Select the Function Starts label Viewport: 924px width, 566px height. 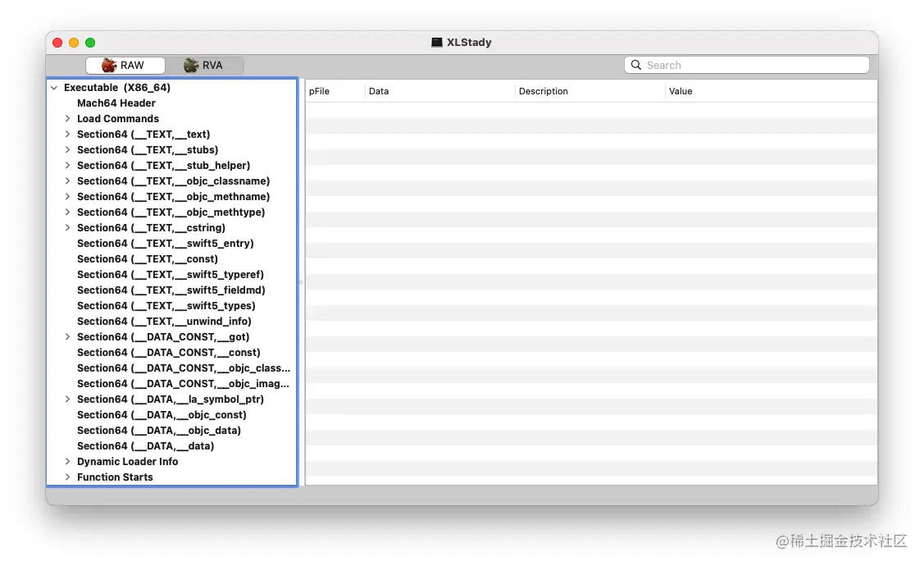click(x=115, y=477)
